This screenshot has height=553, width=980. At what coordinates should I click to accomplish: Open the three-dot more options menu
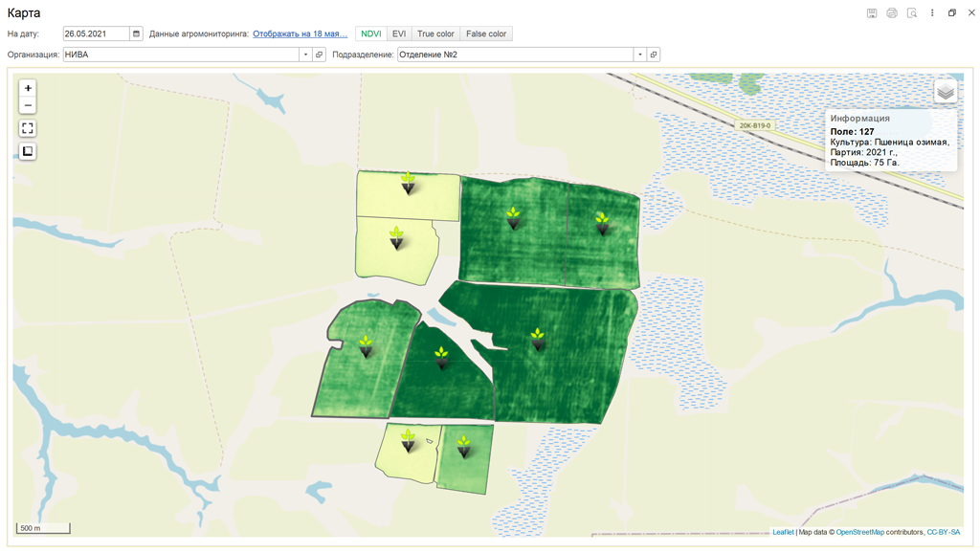(932, 13)
